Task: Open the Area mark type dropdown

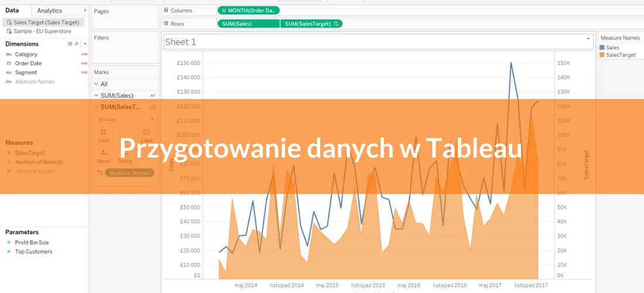Action: click(125, 120)
